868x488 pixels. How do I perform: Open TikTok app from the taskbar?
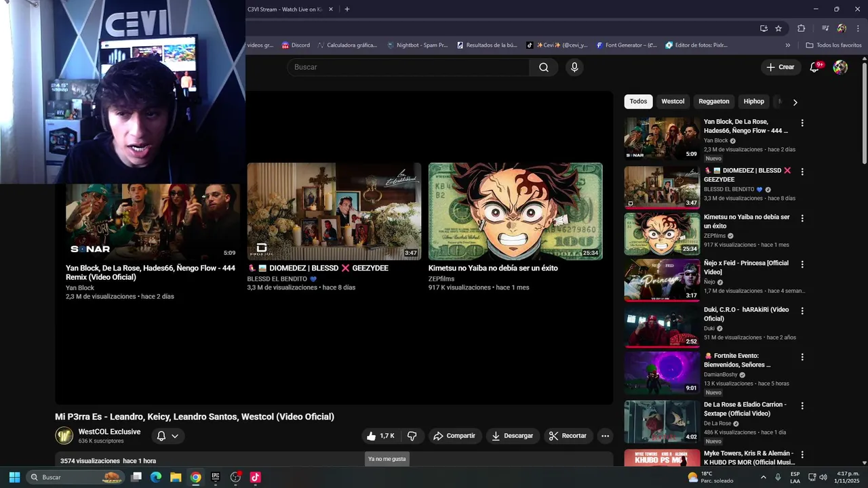(x=256, y=477)
